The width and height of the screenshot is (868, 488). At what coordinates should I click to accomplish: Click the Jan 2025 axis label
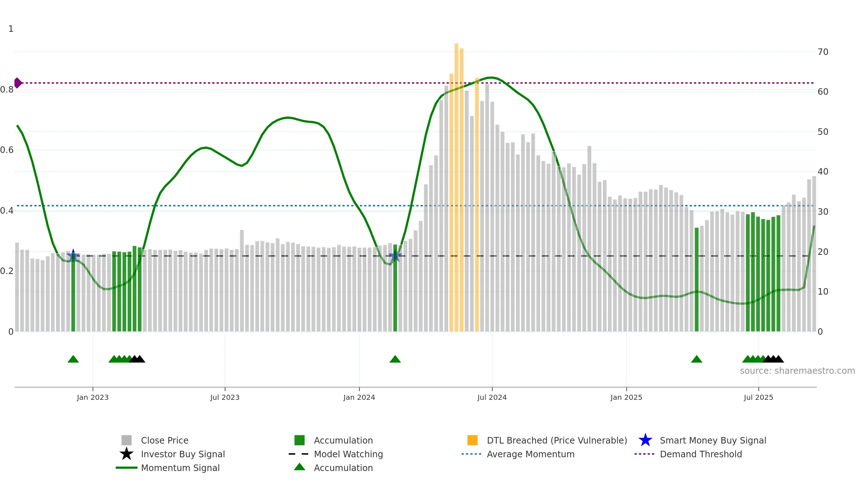click(x=626, y=398)
